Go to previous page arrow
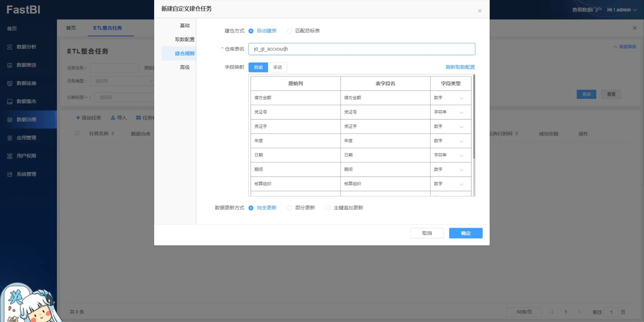Image resolution: width=644 pixels, height=322 pixels. coord(552,312)
